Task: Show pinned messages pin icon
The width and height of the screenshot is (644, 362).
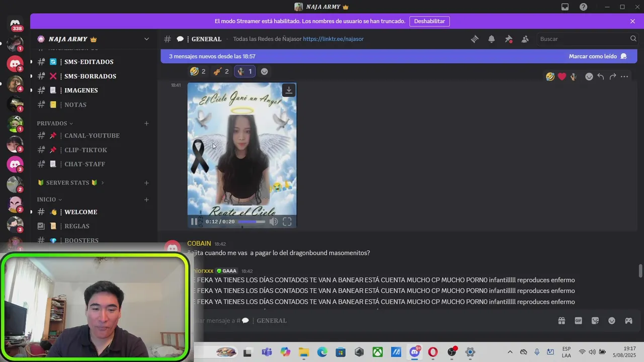Action: tap(509, 39)
